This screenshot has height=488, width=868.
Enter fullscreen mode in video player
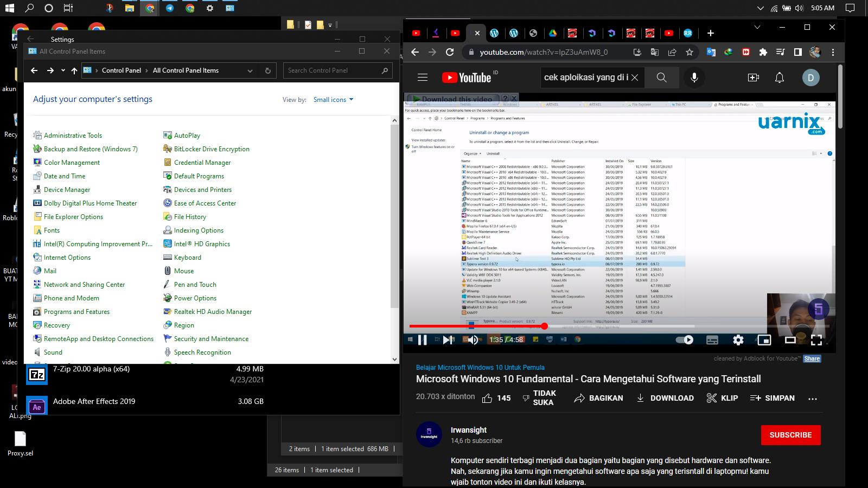[816, 340]
